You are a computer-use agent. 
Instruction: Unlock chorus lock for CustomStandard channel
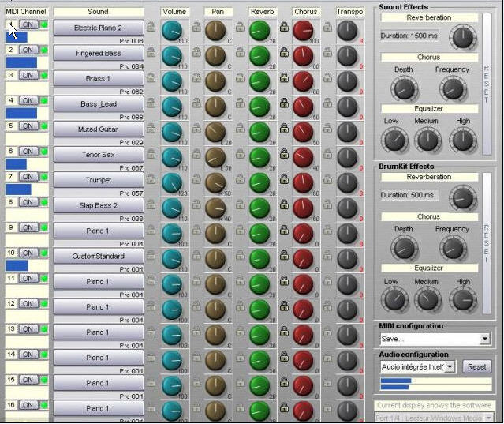[284, 256]
